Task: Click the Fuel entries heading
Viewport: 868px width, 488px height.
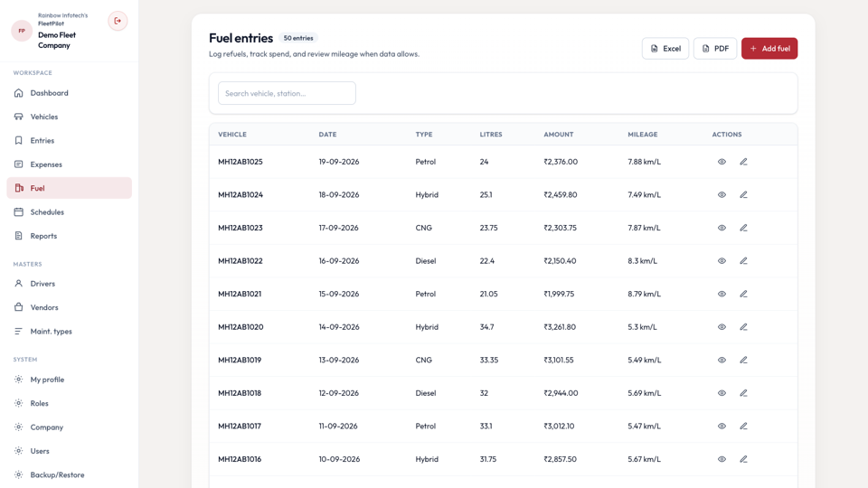Action: (x=241, y=38)
